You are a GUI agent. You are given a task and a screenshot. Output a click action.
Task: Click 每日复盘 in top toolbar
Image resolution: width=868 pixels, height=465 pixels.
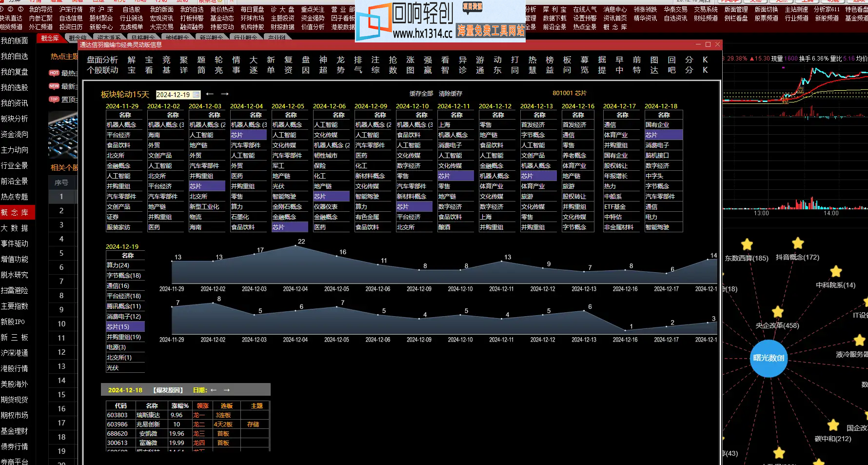coord(253,9)
